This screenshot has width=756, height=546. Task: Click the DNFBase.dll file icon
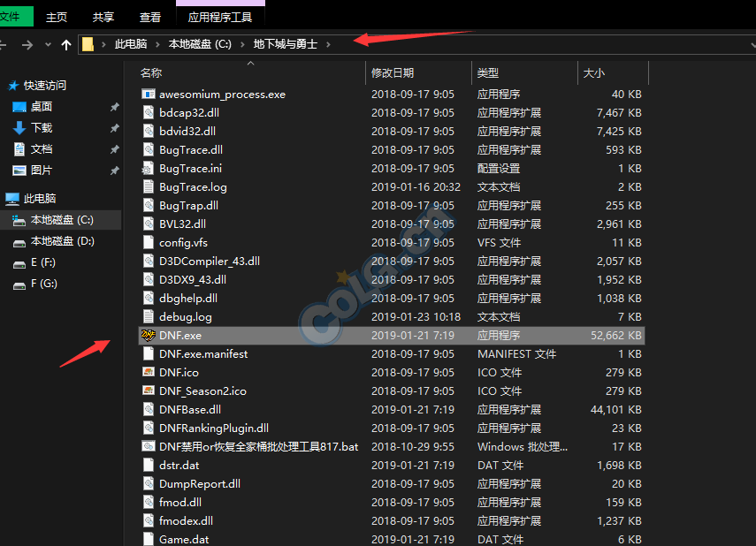[x=148, y=409]
